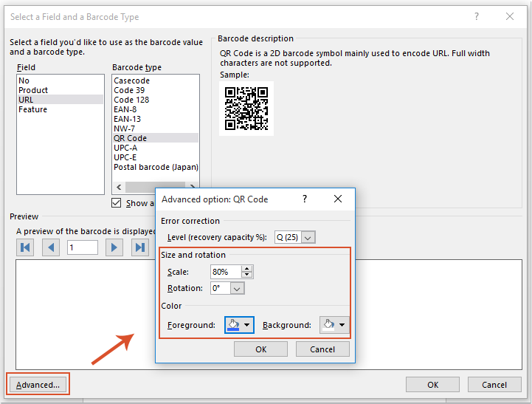The height and width of the screenshot is (404, 532).
Task: Select Code 128 barcode type
Action: pyautogui.click(x=131, y=100)
